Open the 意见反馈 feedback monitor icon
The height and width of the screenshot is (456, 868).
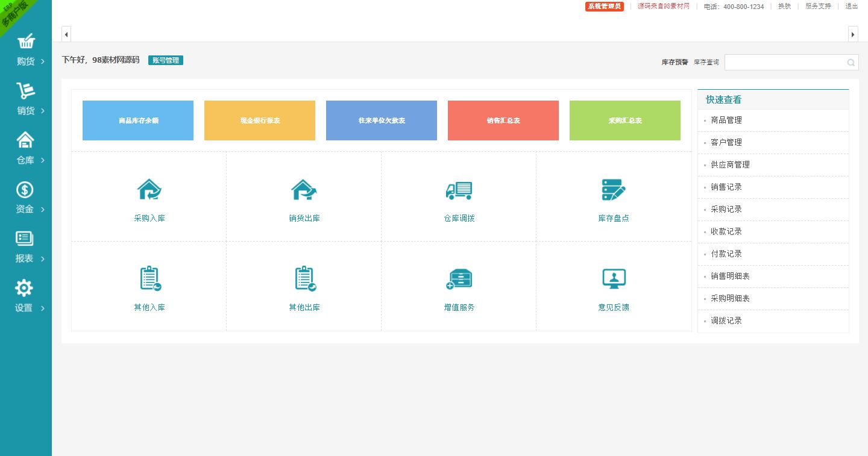coord(614,279)
